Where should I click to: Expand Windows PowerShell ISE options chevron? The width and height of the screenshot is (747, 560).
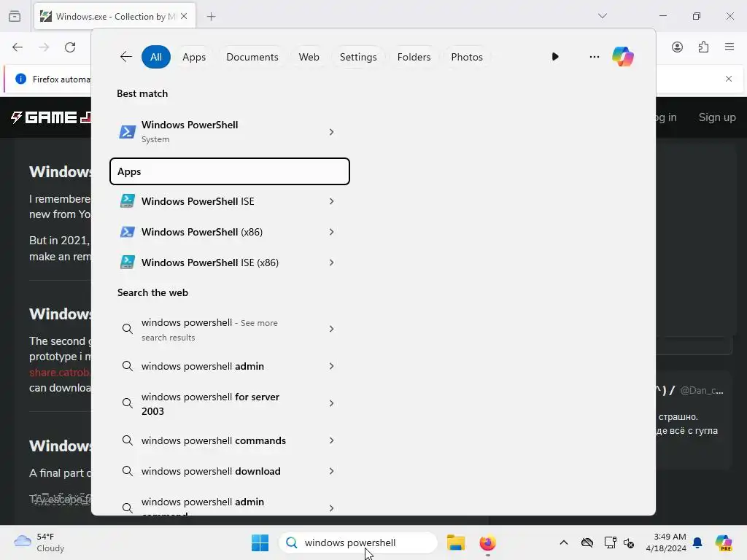(331, 201)
